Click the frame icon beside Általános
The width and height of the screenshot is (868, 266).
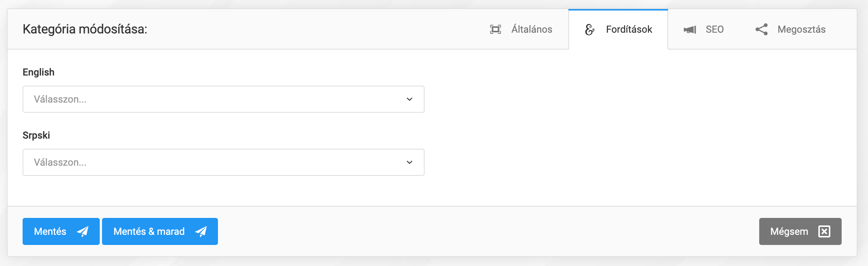[495, 29]
